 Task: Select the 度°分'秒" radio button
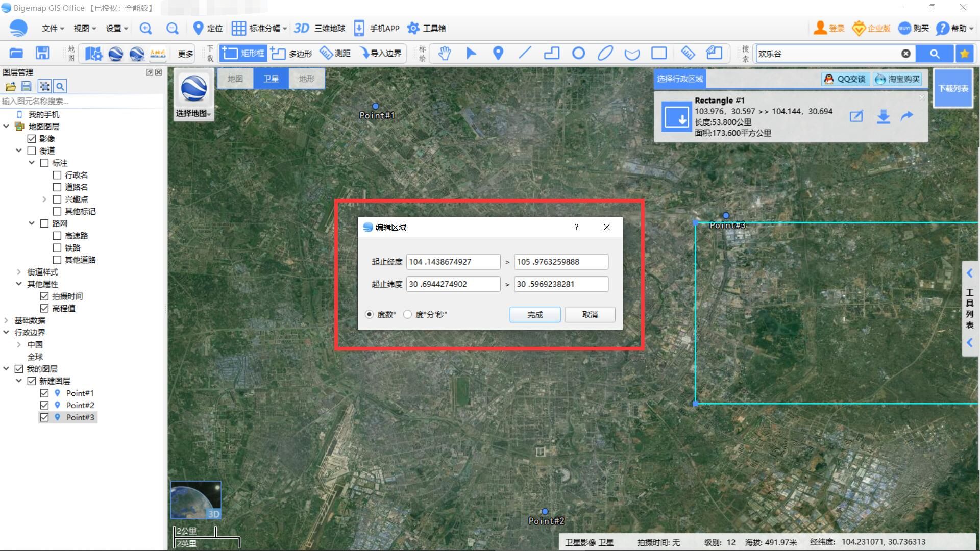click(x=407, y=315)
